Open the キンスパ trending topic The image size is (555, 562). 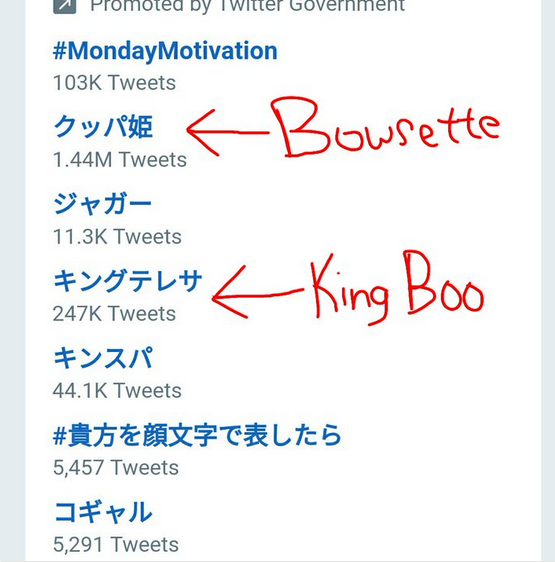click(103, 358)
